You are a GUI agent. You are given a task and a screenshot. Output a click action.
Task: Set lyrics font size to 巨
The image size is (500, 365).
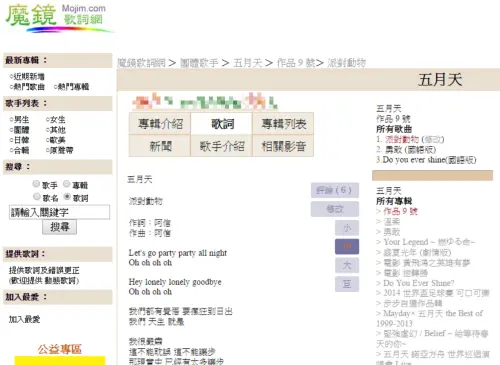(x=347, y=284)
